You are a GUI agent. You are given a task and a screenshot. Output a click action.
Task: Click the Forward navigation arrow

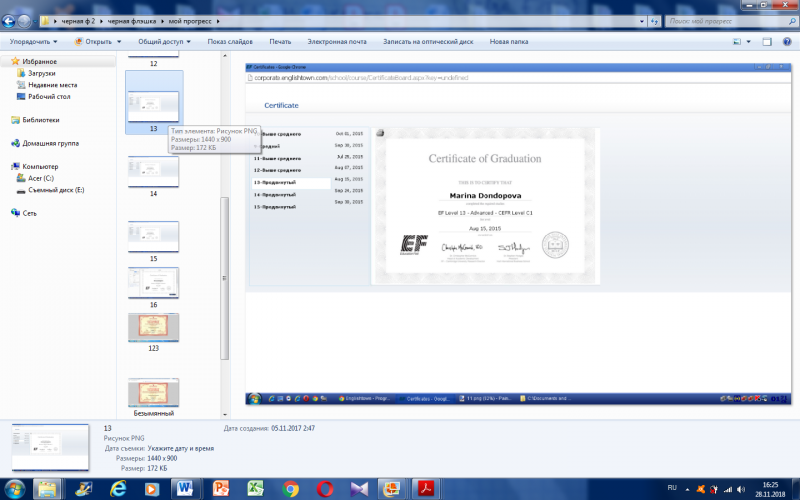[x=24, y=21]
